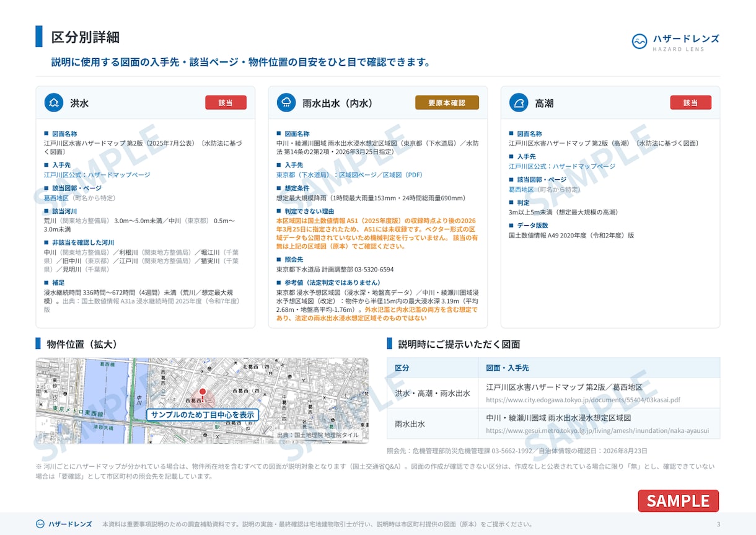Open the gesui.metro.tokyo naka-ayausui URL
The image size is (756, 535).
click(597, 431)
